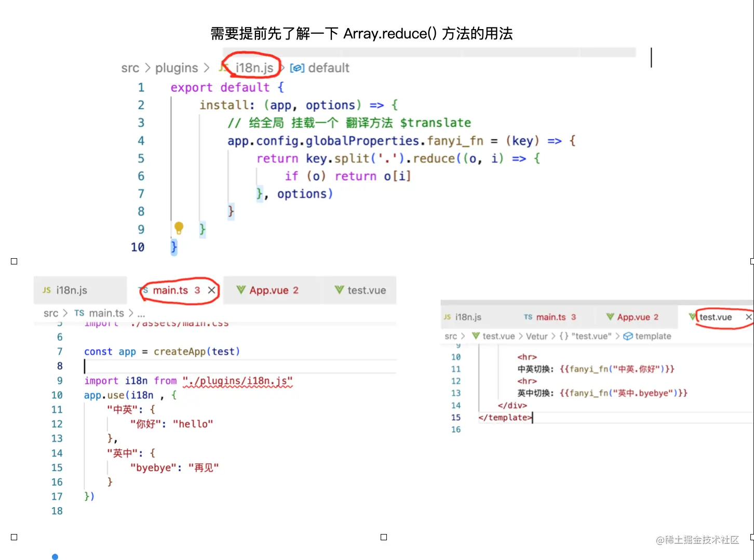Click 'test.vue' breadcrumb segment right before Vetur
The width and height of the screenshot is (754, 560).
point(499,336)
